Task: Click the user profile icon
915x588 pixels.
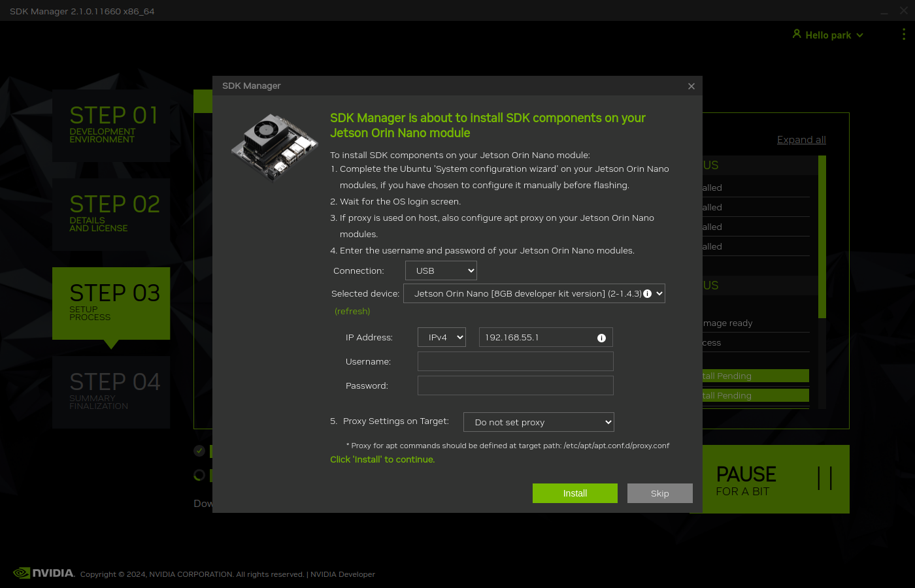Action: tap(797, 34)
